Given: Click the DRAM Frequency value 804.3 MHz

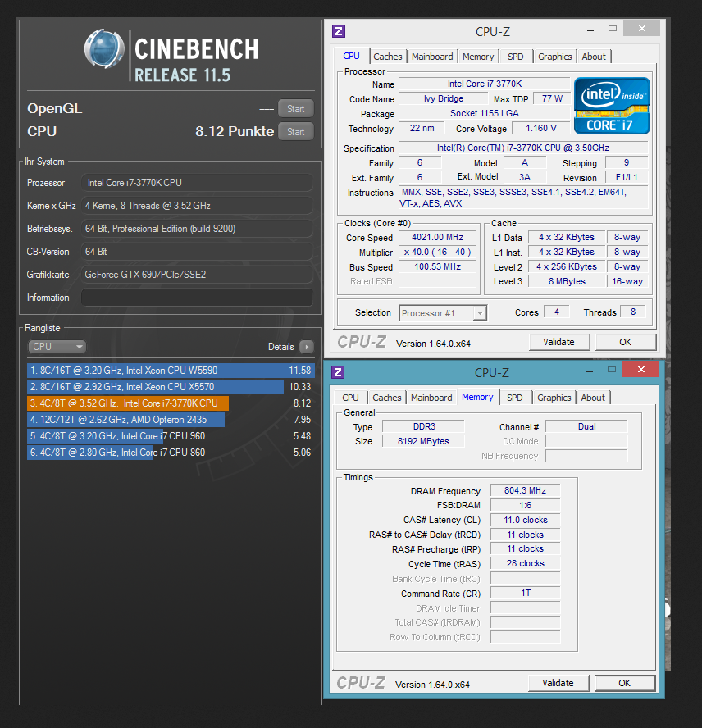Looking at the screenshot, I should pyautogui.click(x=526, y=490).
